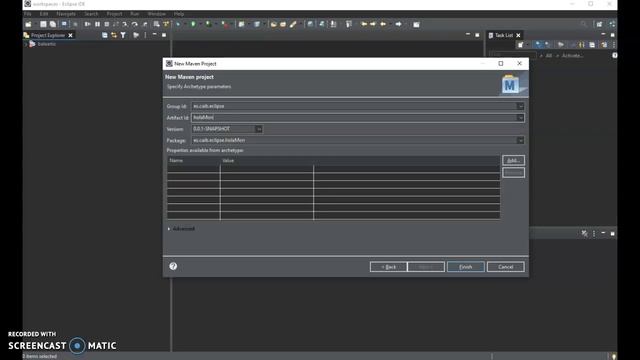640x360 pixels.
Task: Click the Use Step Filters toolbar icon
Action: (166, 24)
